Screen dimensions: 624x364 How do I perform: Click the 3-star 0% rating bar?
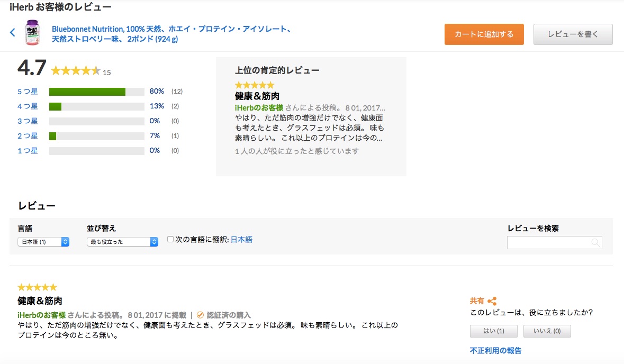point(97,121)
